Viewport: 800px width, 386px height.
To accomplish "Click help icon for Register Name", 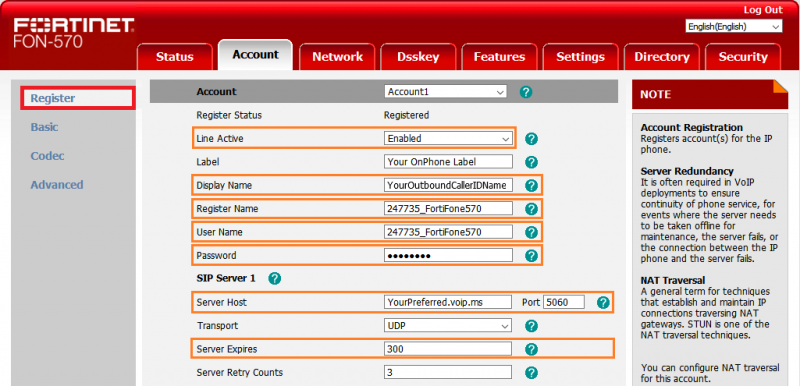I will tap(532, 209).
